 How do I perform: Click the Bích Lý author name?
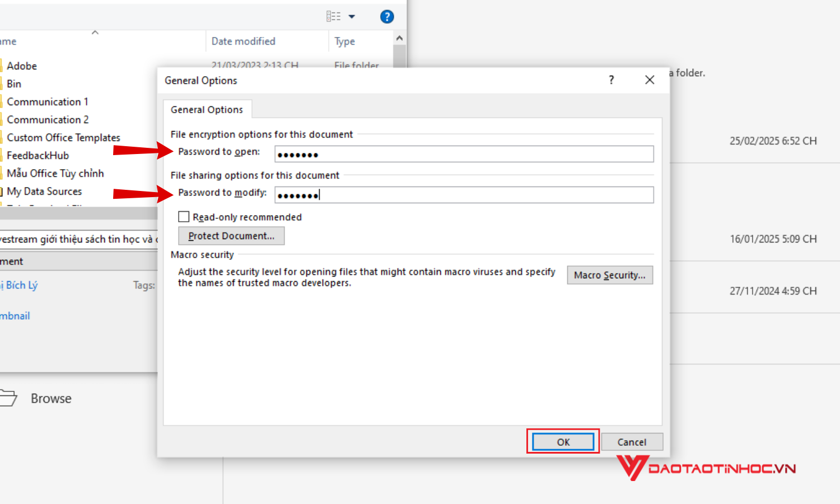pyautogui.click(x=20, y=285)
